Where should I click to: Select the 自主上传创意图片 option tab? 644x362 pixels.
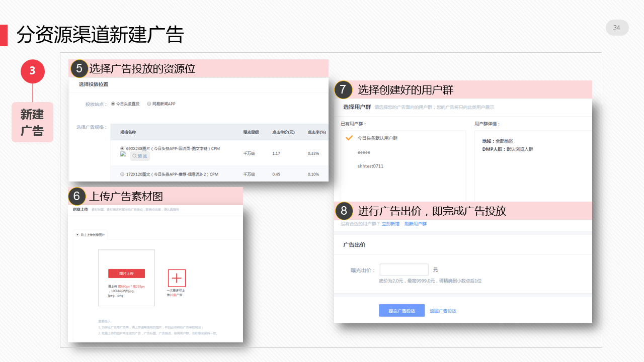pos(90,235)
